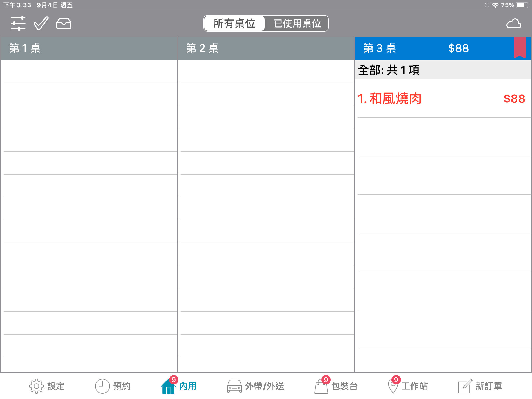Open the filter sliders settings icon
The width and height of the screenshot is (532, 399).
pos(18,24)
